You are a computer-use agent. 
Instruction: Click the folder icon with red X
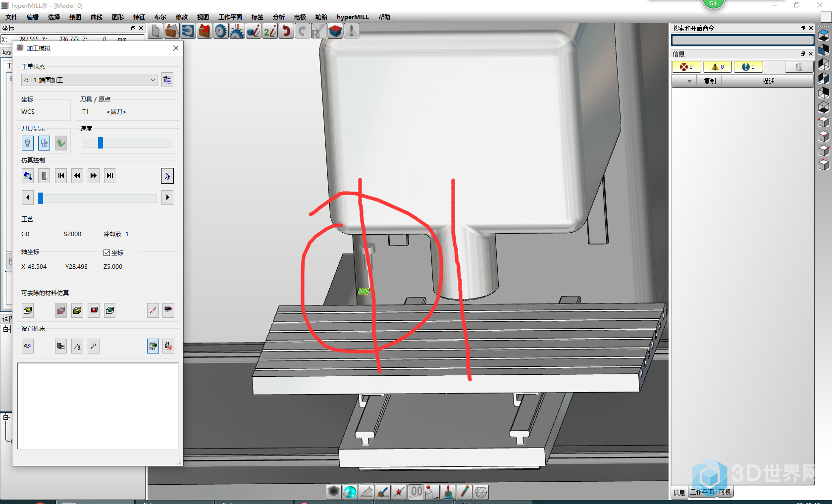[205, 31]
